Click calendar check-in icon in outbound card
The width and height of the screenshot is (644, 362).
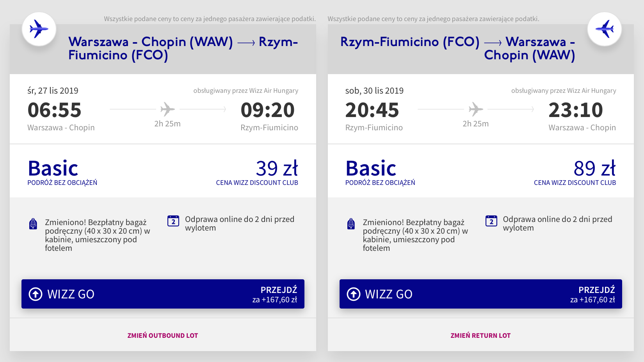click(x=173, y=221)
